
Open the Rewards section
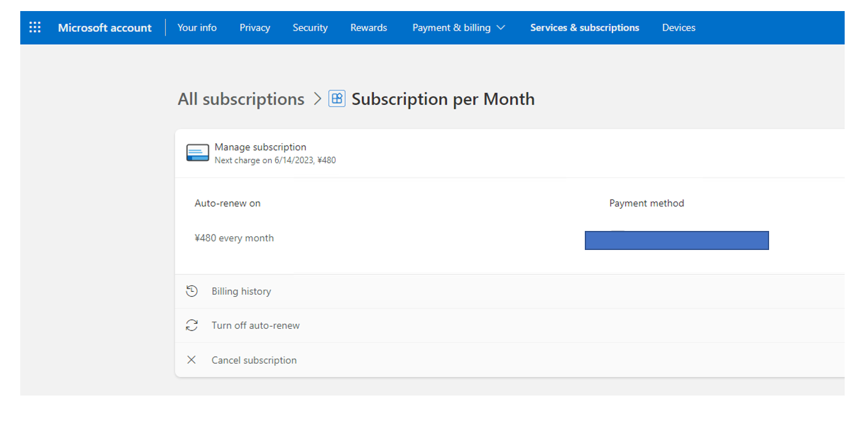tap(369, 27)
